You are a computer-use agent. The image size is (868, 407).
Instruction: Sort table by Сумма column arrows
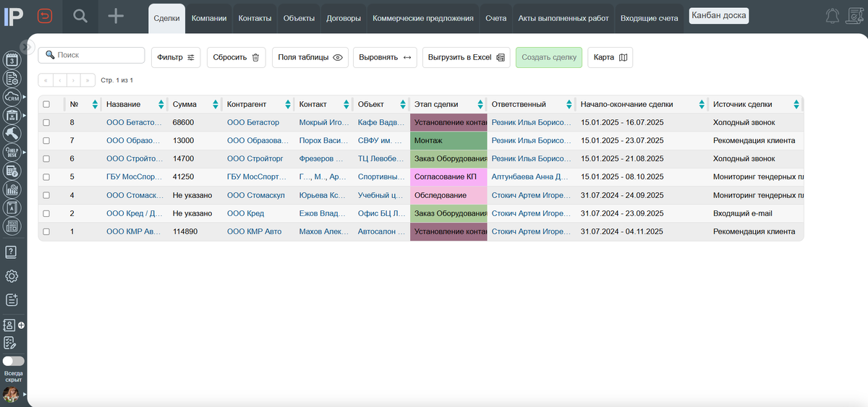tap(216, 104)
